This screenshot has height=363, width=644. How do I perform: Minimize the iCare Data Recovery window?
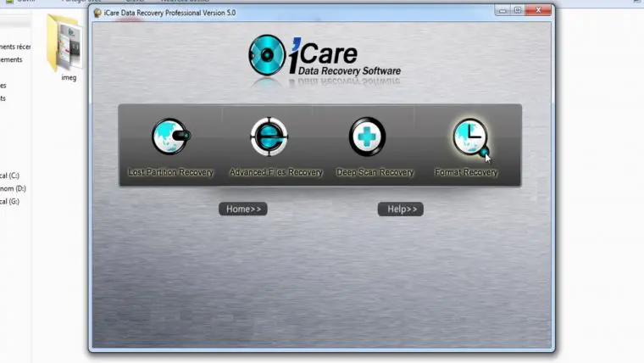tap(502, 10)
